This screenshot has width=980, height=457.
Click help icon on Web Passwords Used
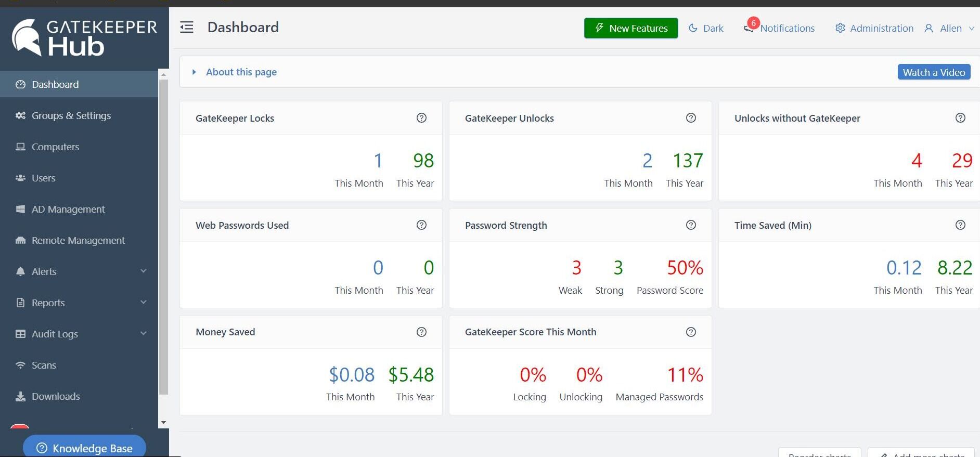tap(421, 225)
